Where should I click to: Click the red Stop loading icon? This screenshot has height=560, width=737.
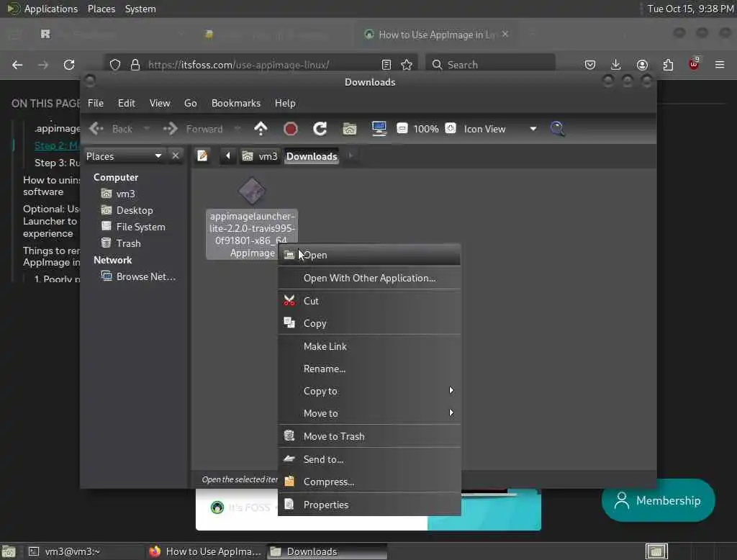291,128
